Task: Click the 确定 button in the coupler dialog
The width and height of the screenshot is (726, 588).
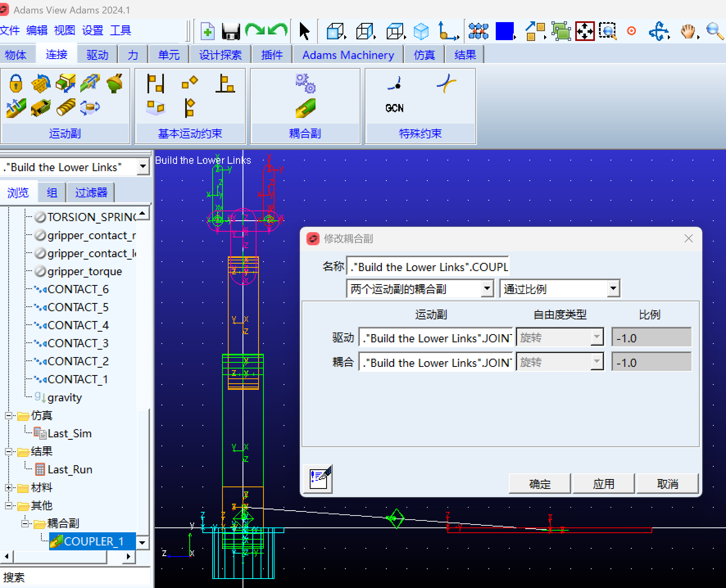Action: click(x=540, y=484)
